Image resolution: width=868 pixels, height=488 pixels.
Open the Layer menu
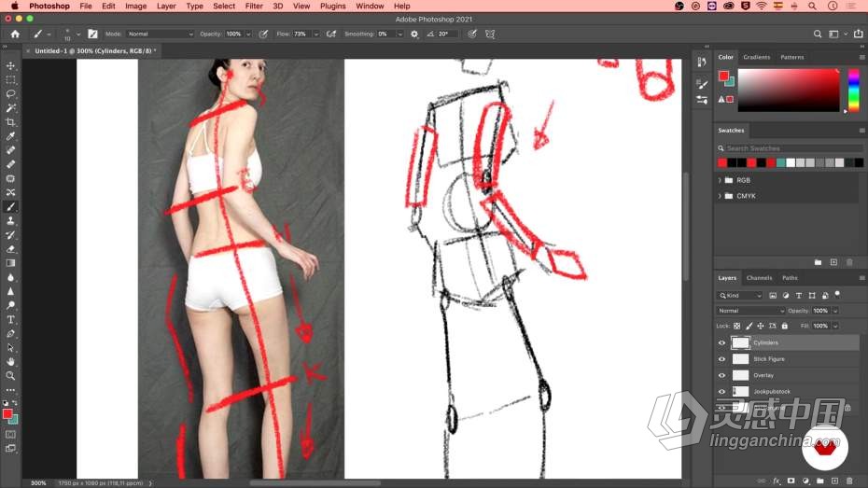coord(166,7)
